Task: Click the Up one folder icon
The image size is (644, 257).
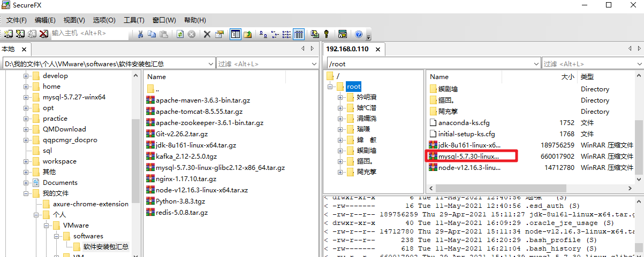Action: [x=248, y=34]
